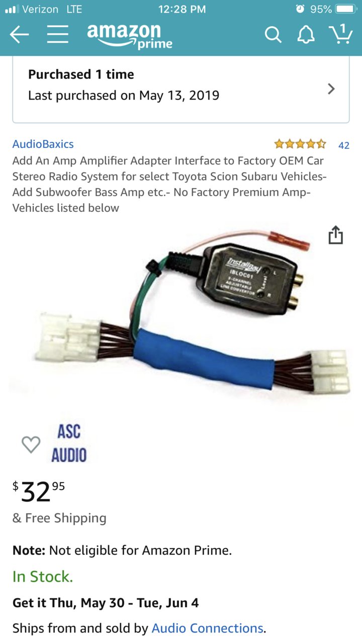Visit the AudioBaxics brand page
Viewport: 362px width, 644px height.
pyautogui.click(x=43, y=144)
